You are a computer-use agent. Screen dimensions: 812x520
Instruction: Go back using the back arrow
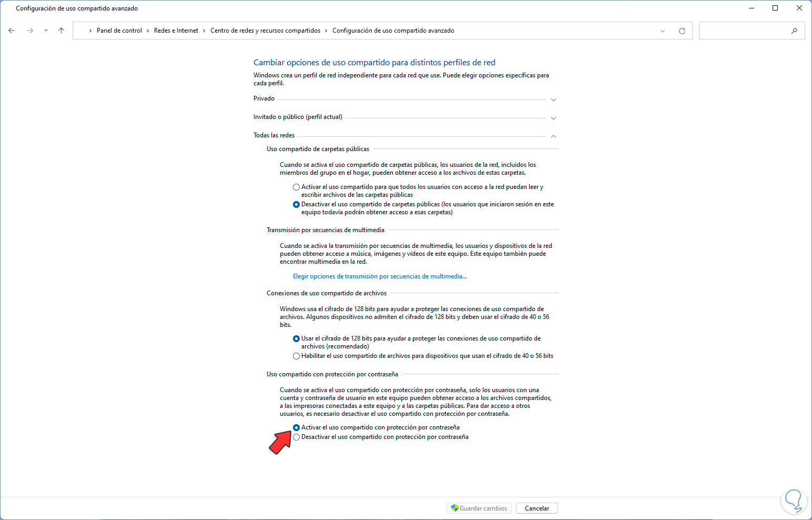click(x=12, y=31)
